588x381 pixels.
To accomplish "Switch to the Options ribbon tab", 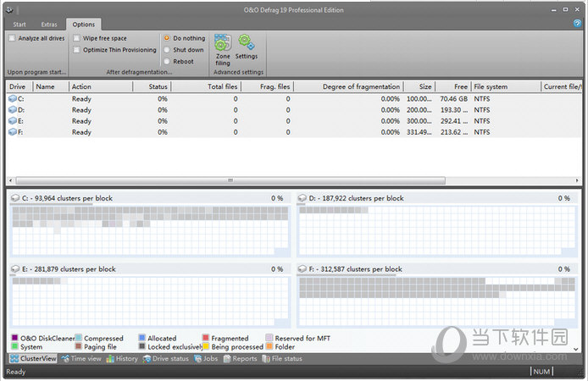I will click(x=84, y=25).
